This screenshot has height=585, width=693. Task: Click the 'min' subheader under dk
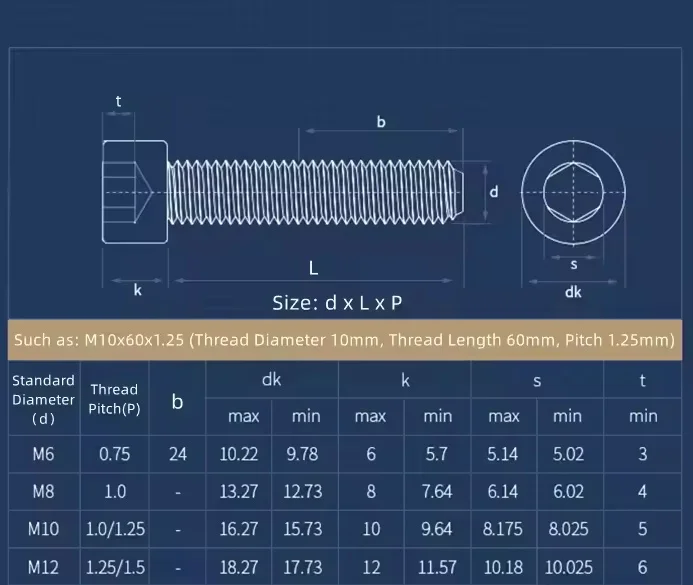[306, 416]
